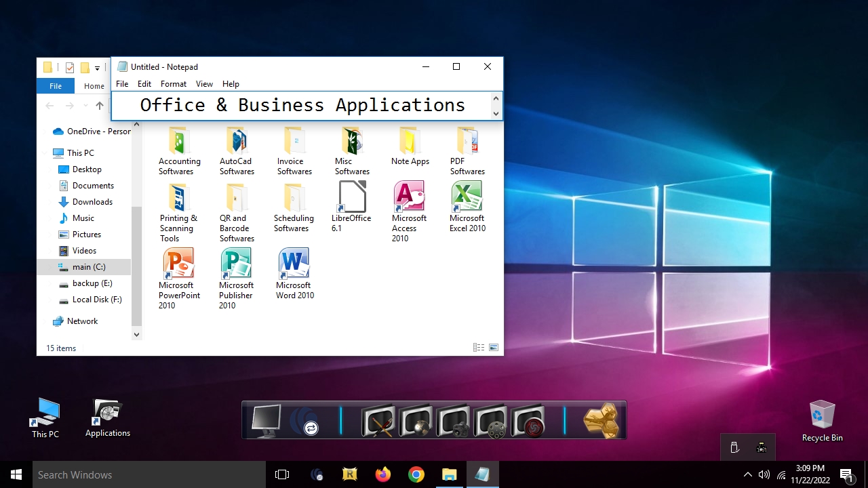Show hidden system tray icons
868x488 pixels.
(747, 474)
